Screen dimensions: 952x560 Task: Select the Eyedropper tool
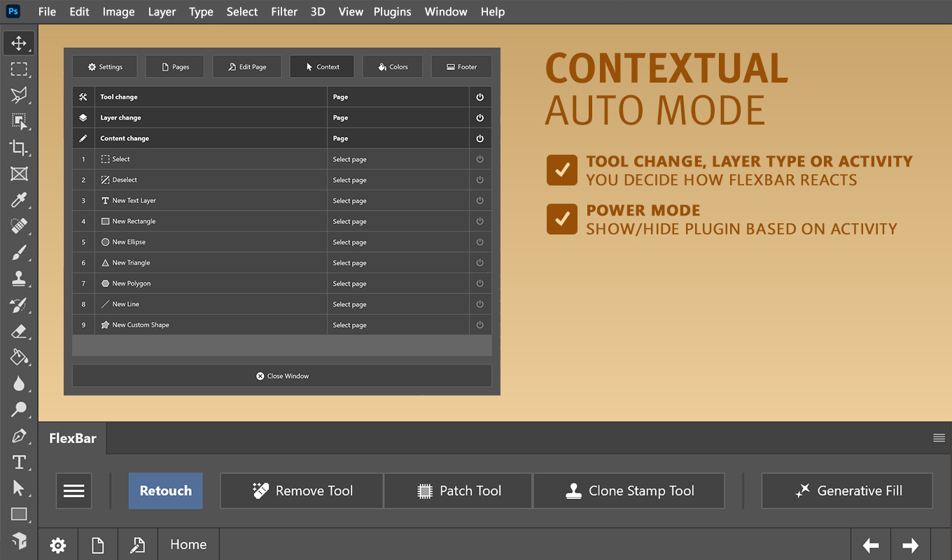19,200
